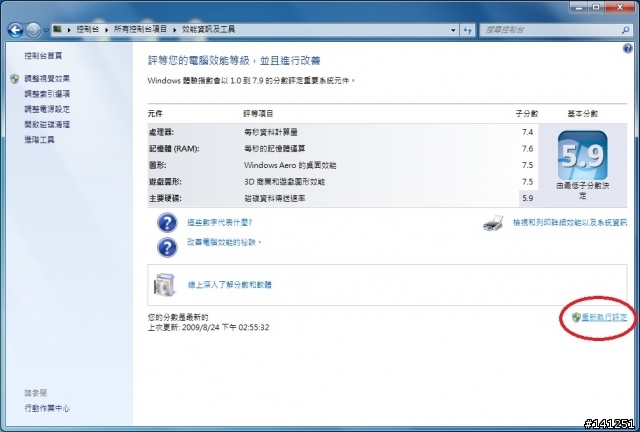Open 調整電源設定 sidebar link
Viewport: 640px width, 432px height.
click(x=47, y=109)
